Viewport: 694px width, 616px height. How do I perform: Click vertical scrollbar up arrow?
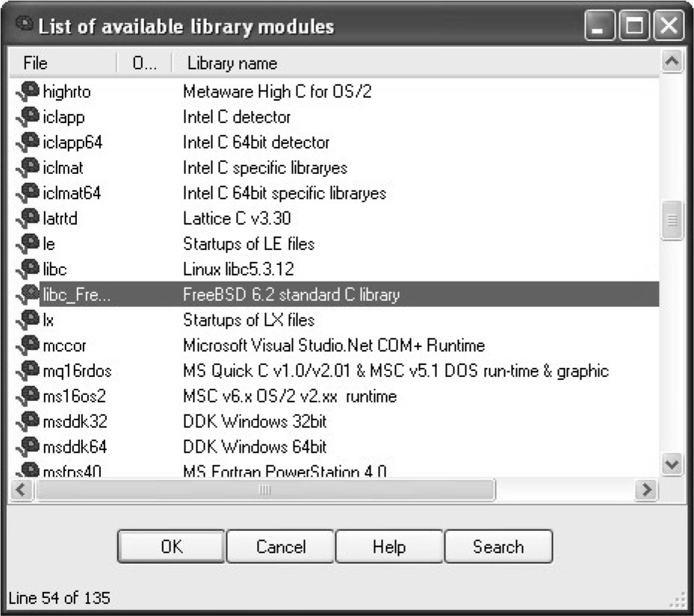tap(672, 60)
